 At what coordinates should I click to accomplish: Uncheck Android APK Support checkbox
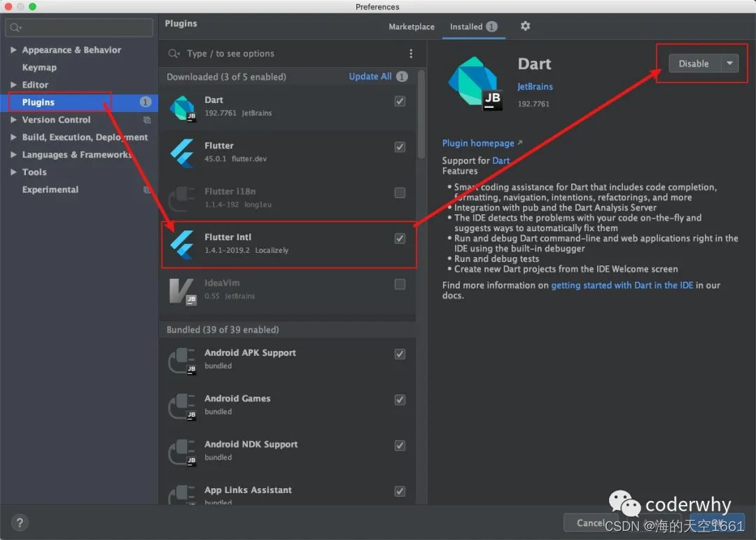point(400,354)
